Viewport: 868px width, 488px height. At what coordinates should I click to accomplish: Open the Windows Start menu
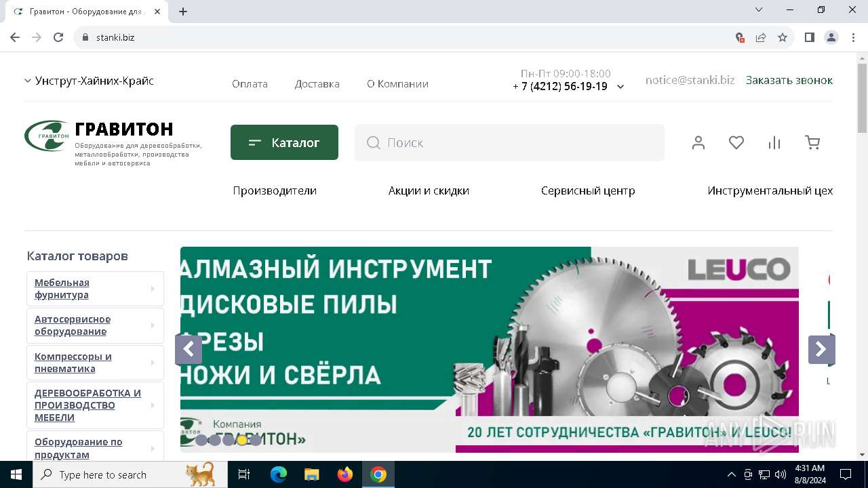pyautogui.click(x=16, y=474)
